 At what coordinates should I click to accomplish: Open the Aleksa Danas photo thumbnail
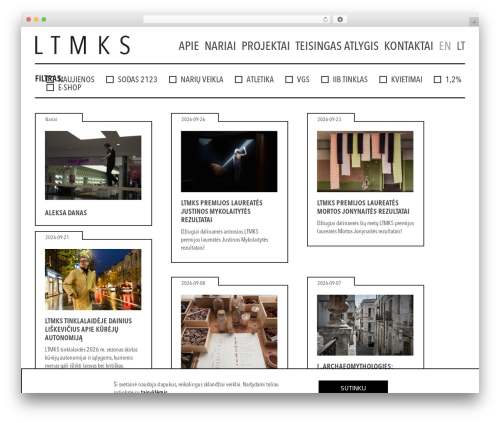pyautogui.click(x=93, y=165)
